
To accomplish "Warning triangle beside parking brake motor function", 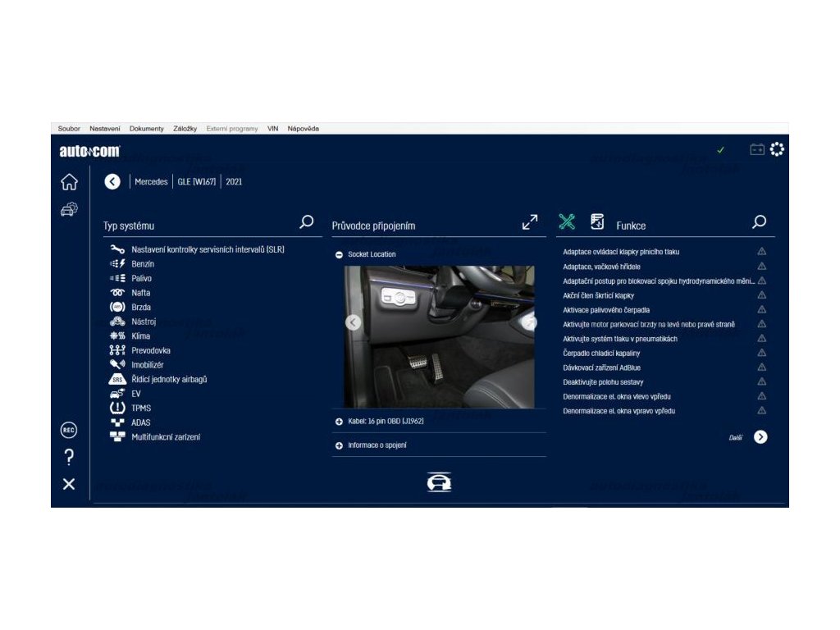I will (762, 324).
